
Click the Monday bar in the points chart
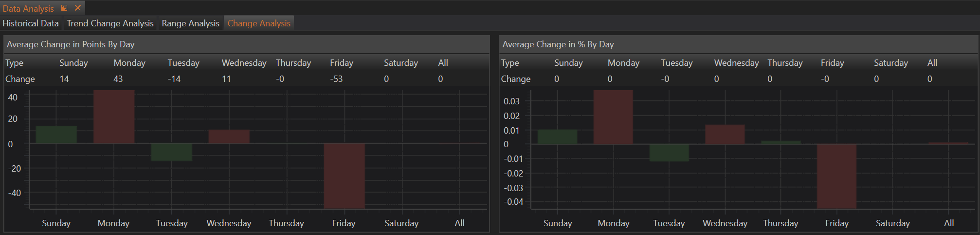(114, 117)
